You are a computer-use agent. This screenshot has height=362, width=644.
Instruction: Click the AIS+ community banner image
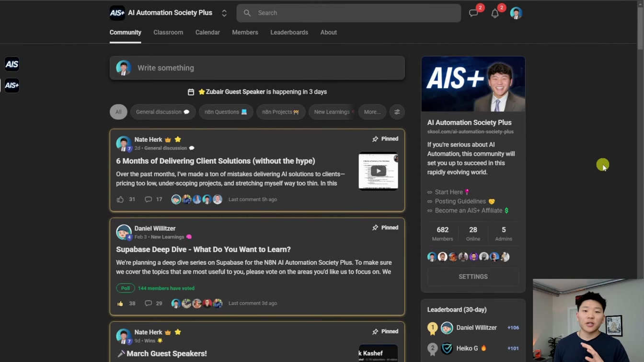473,84
